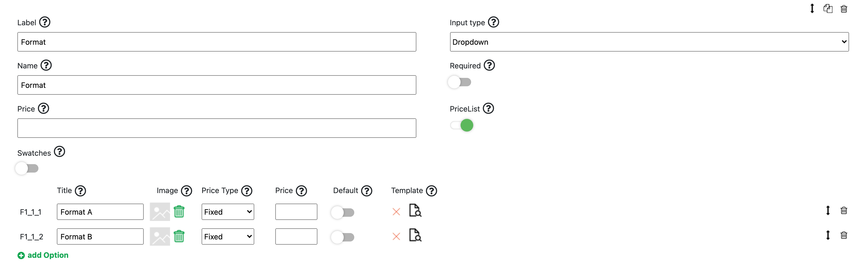
Task: Enable the Required toggle
Action: (460, 82)
